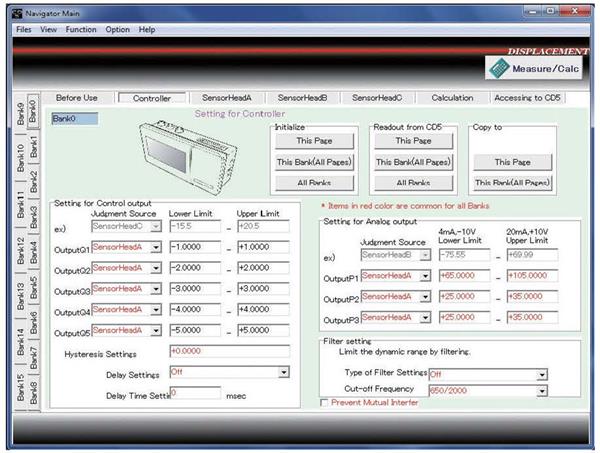Click OutputQ3 Lower Limit field
600x453 pixels.
click(195, 288)
